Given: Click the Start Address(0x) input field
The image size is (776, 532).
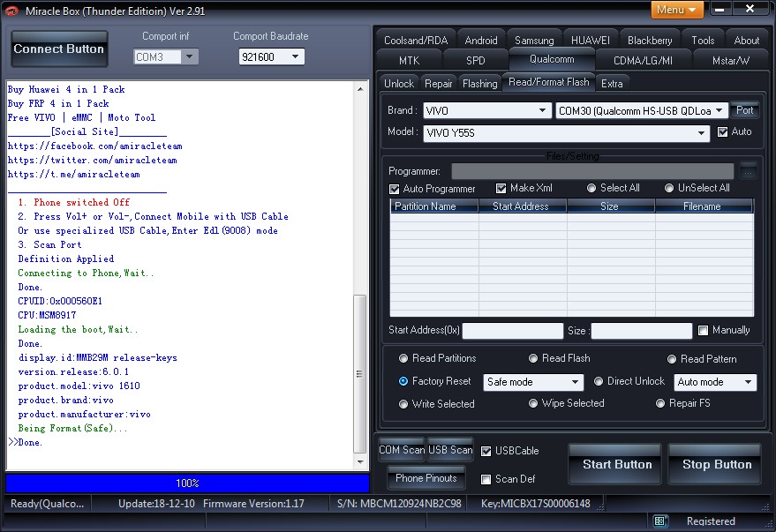Looking at the screenshot, I should pyautogui.click(x=513, y=331).
